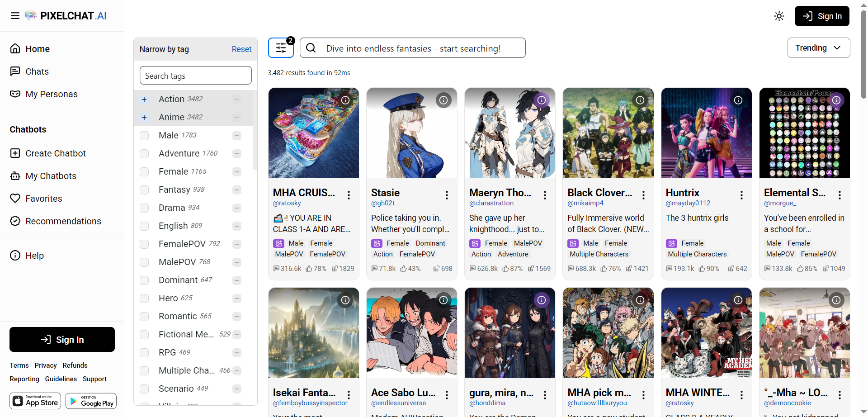This screenshot has height=417, width=868.
Task: Exclude the Male tag with minus icon
Action: (x=237, y=136)
